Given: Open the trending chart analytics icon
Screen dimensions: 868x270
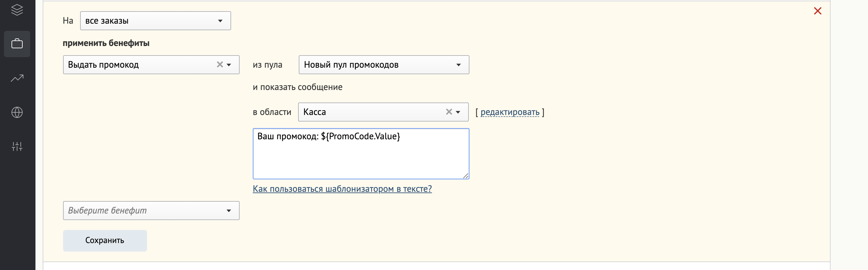Looking at the screenshot, I should click(17, 78).
